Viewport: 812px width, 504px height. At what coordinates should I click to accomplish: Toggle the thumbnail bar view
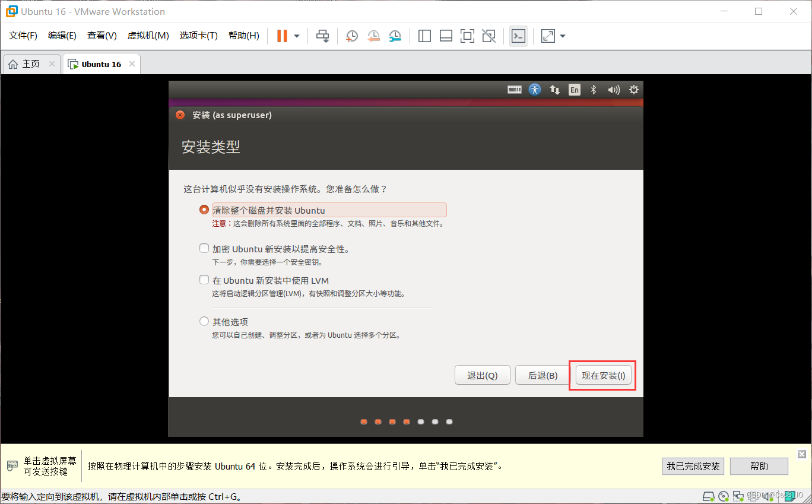point(446,36)
